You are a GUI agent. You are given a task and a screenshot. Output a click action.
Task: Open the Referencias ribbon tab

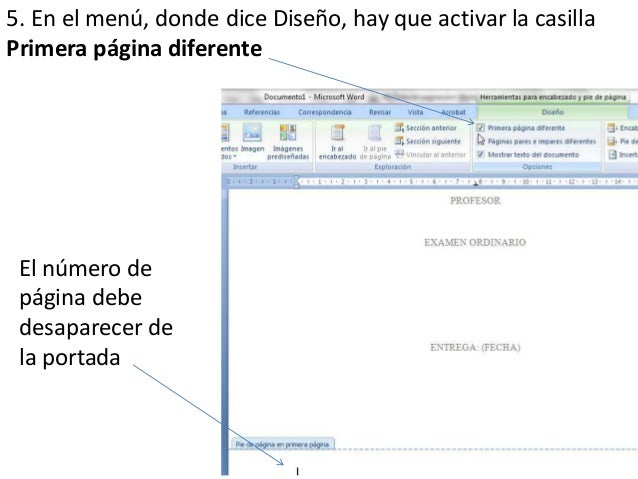coord(262,112)
